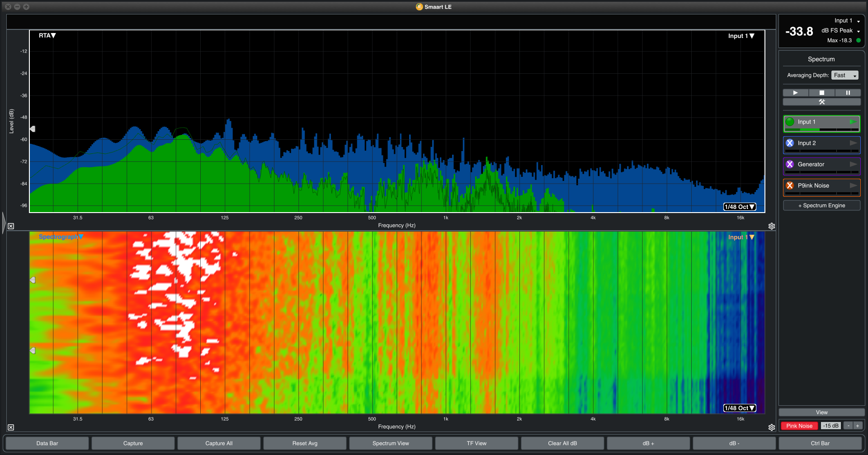The image size is (868, 455).
Task: Switch to Spectrum View
Action: click(391, 443)
